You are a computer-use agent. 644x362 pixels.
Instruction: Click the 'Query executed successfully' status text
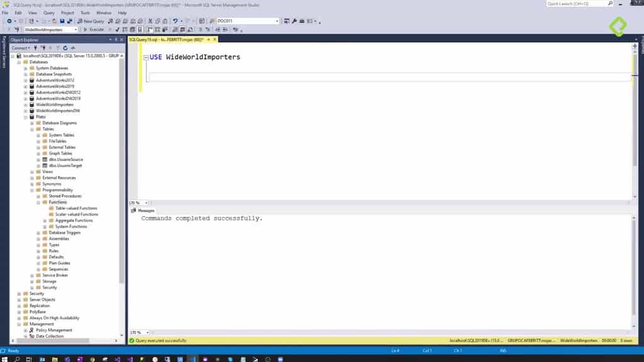(x=160, y=341)
